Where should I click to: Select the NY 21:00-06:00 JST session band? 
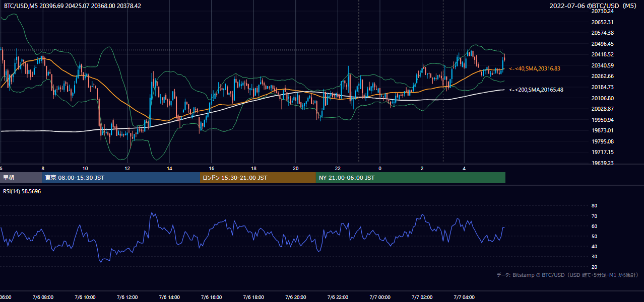411,178
